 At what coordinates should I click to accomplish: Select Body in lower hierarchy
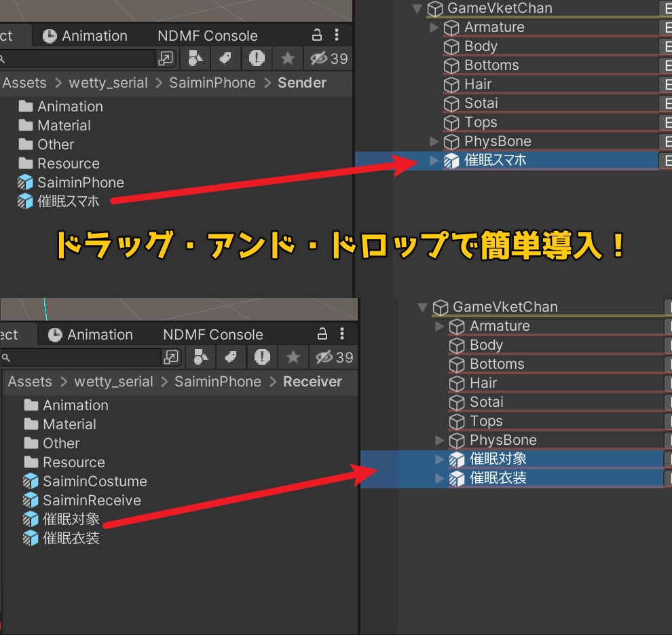pos(486,345)
